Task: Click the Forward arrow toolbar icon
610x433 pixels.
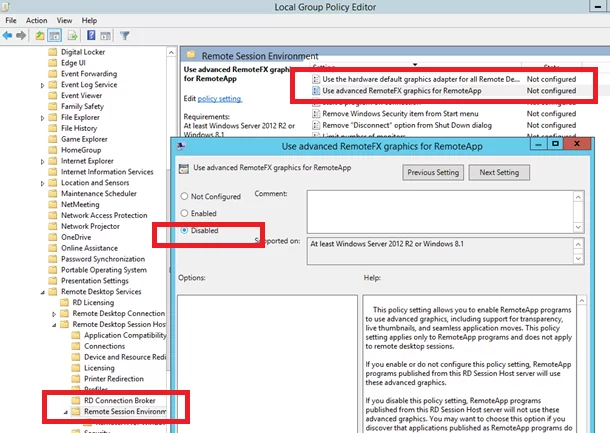Action: [21, 36]
